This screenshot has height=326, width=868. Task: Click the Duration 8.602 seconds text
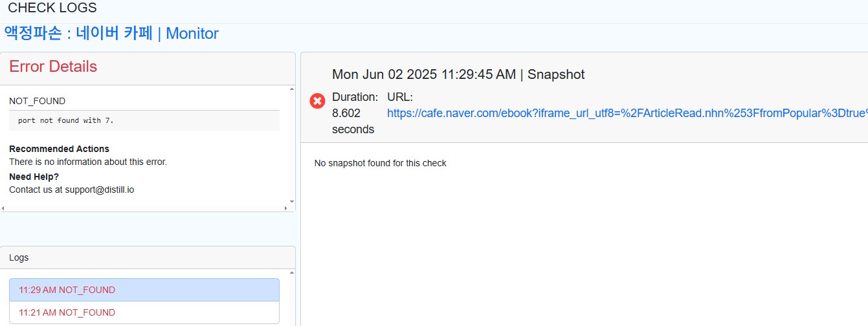pos(355,113)
